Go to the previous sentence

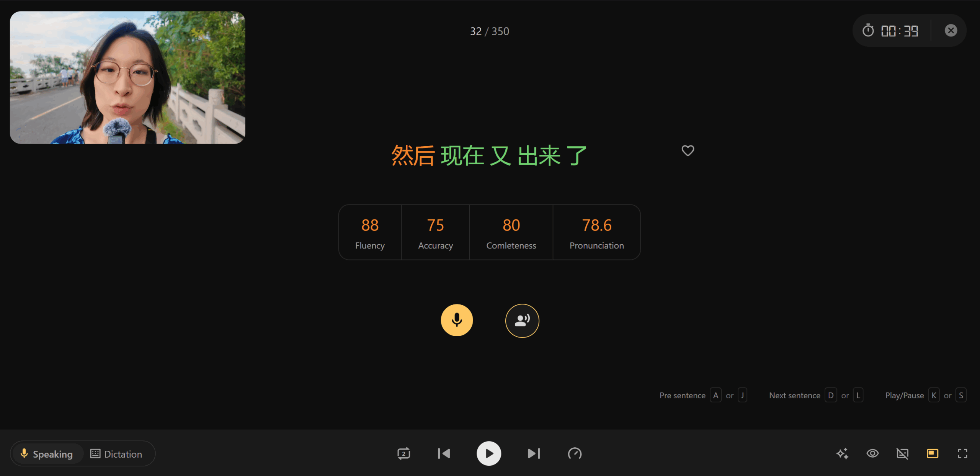click(x=444, y=453)
